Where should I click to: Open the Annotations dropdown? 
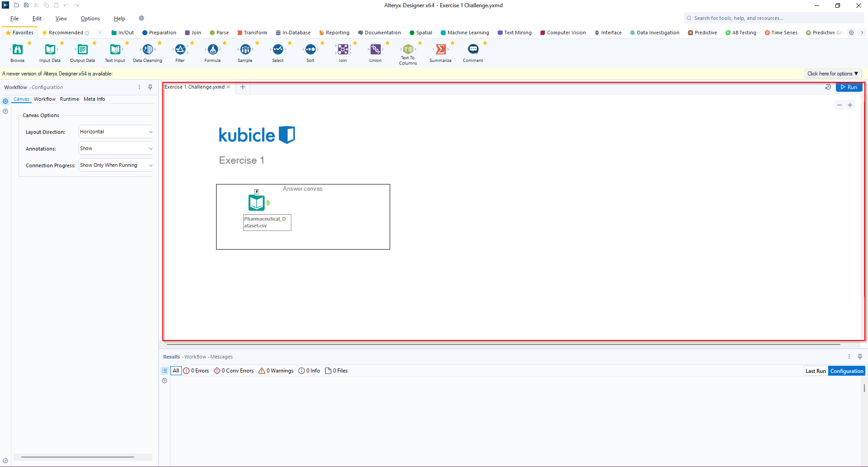pyautogui.click(x=116, y=149)
